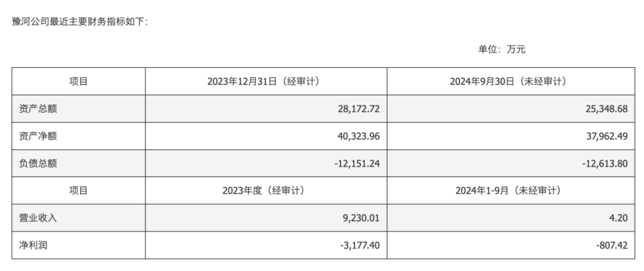Click the 净利润 row label
This screenshot has height=271, width=644.
[x=33, y=245]
